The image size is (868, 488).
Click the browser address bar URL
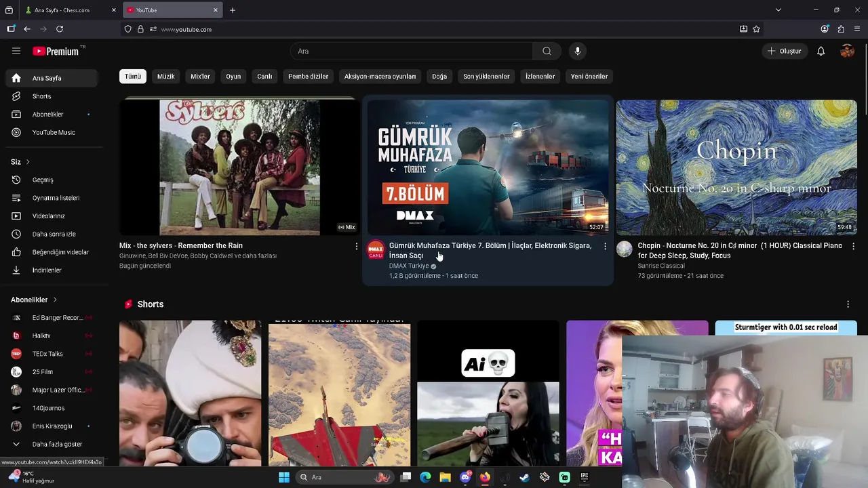pos(186,29)
